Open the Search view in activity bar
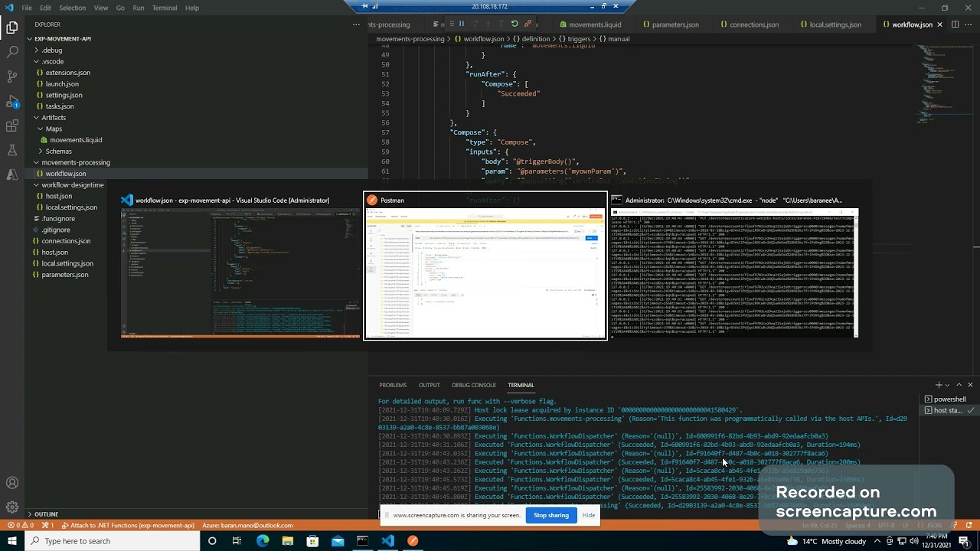 point(12,52)
